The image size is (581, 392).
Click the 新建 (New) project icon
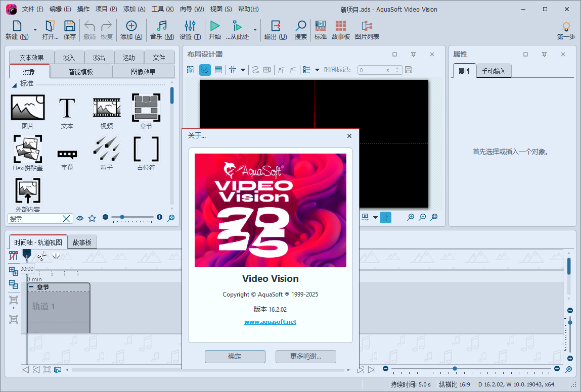(17, 30)
